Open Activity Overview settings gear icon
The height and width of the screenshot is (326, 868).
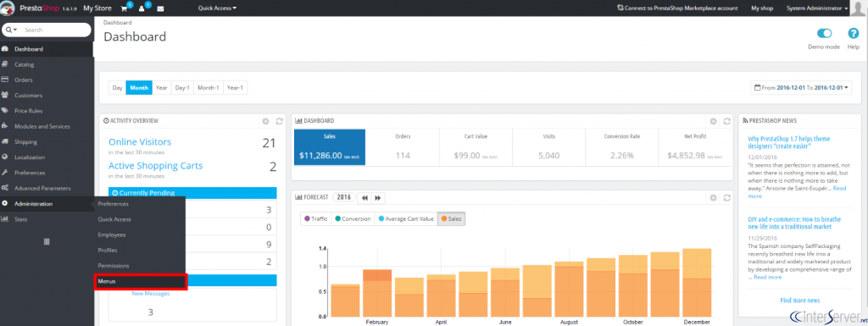pyautogui.click(x=265, y=121)
